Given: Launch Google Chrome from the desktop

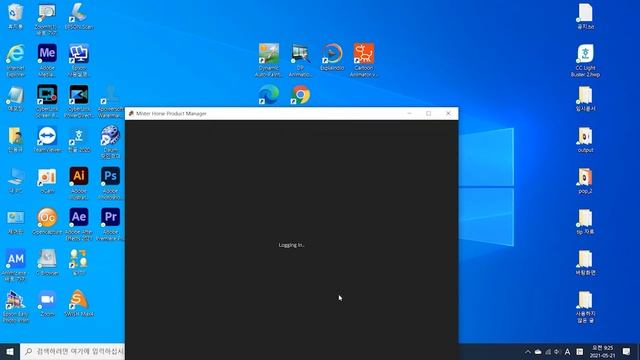Looking at the screenshot, I should pos(300,94).
